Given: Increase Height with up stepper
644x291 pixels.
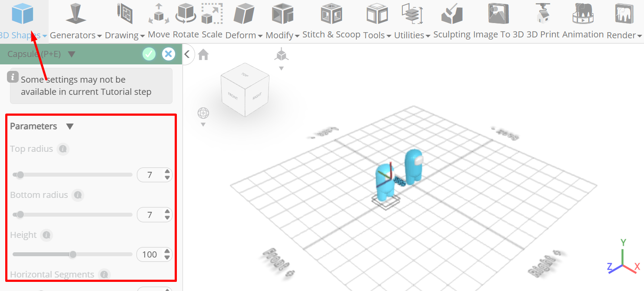Looking at the screenshot, I should click(x=167, y=251).
